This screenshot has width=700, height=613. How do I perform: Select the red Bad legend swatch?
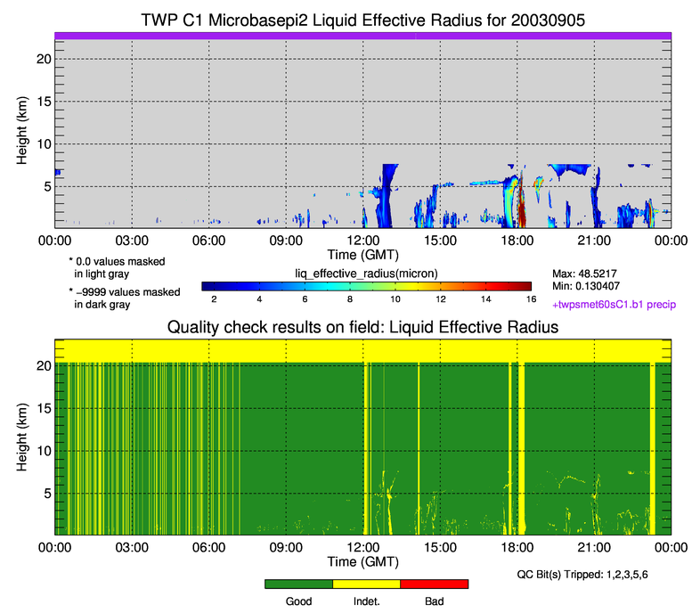(434, 584)
